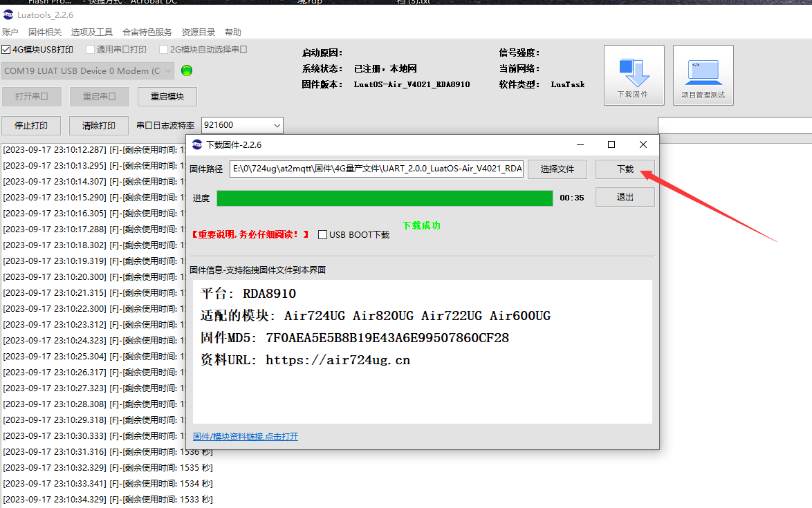The height and width of the screenshot is (508, 812).
Task: Click the green download progress bar
Action: pos(385,198)
